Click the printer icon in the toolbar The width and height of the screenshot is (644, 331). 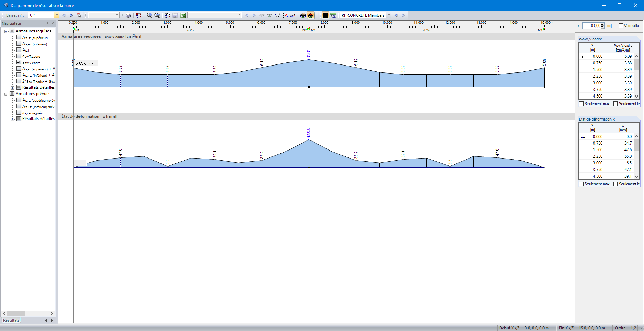coord(128,15)
